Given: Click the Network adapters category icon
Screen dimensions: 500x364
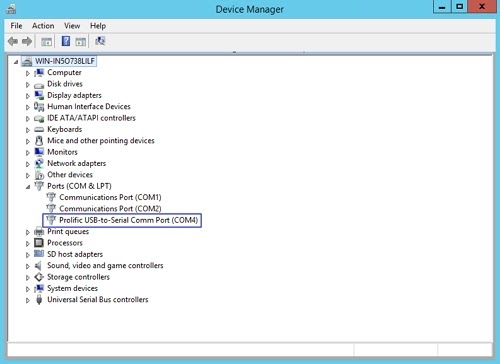Looking at the screenshot, I should pyautogui.click(x=39, y=163).
